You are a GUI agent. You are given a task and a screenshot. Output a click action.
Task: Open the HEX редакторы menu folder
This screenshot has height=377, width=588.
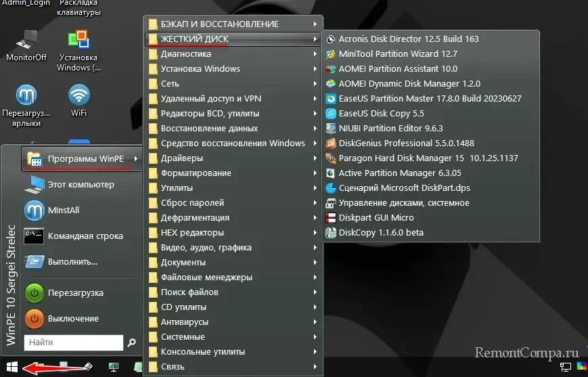coord(233,233)
